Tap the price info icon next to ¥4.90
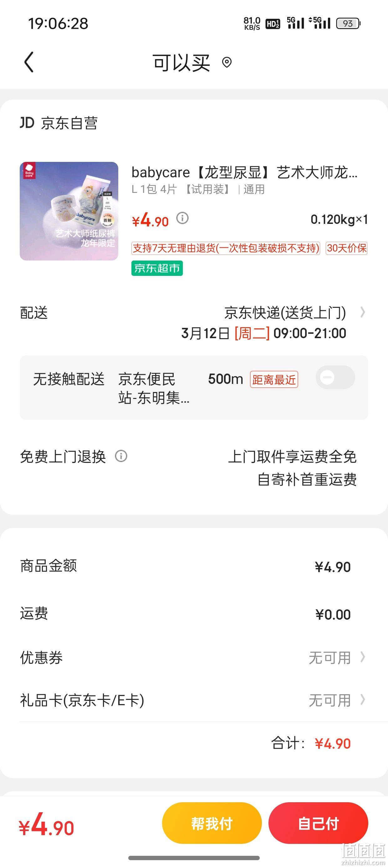 point(182,218)
